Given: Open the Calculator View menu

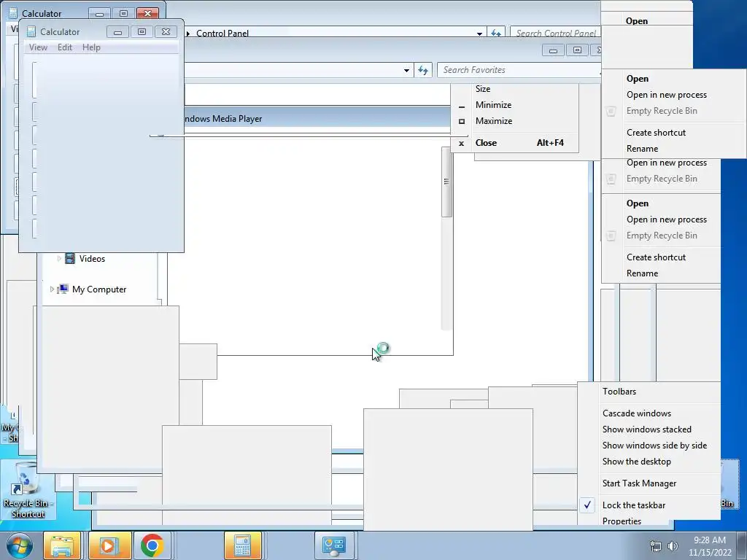Looking at the screenshot, I should pyautogui.click(x=38, y=47).
